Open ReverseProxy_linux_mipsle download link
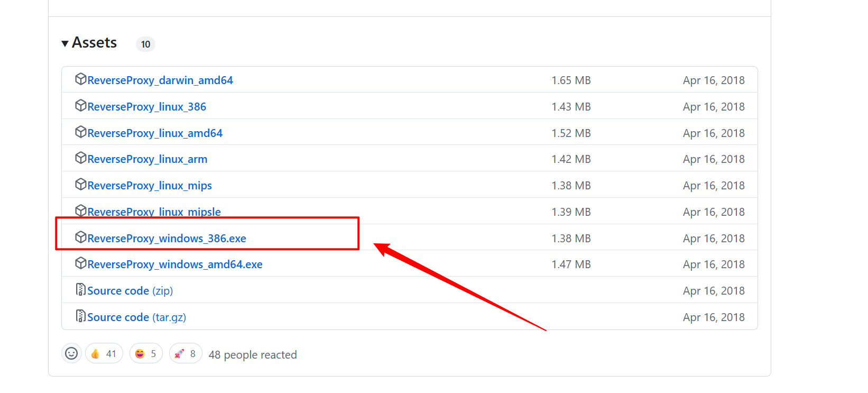 (x=154, y=212)
